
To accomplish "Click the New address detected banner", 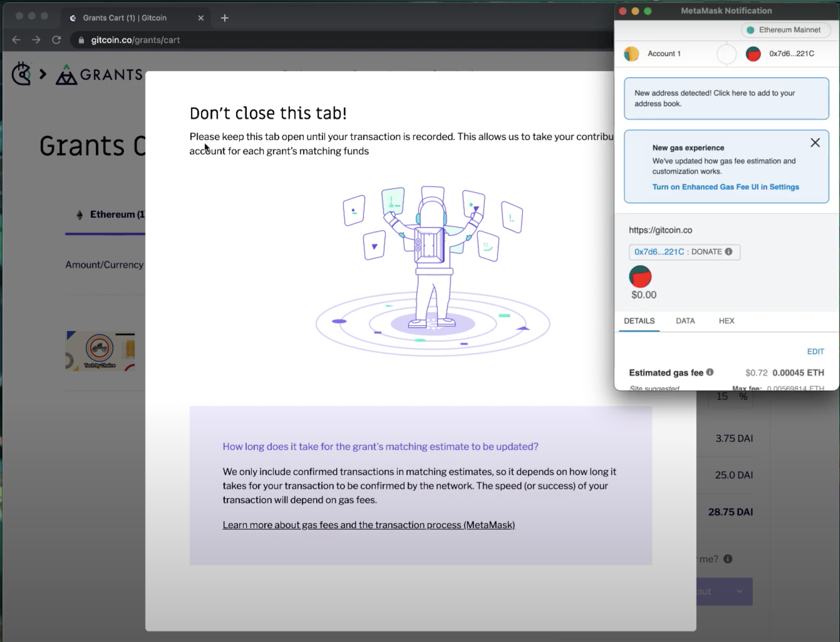I will 726,99.
